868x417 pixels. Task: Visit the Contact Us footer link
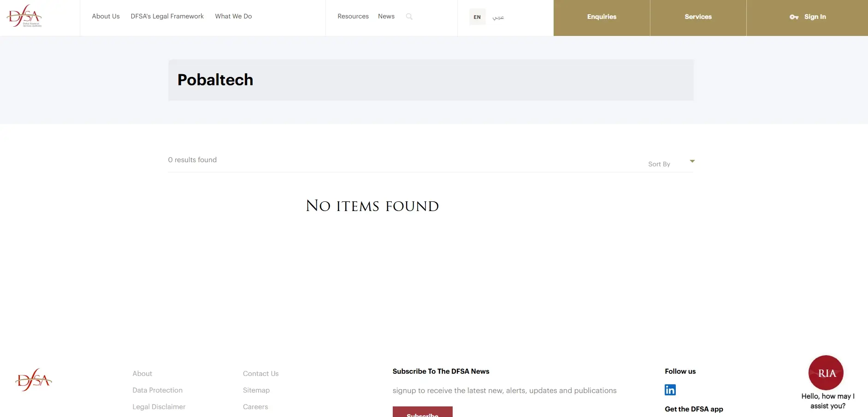pos(260,374)
